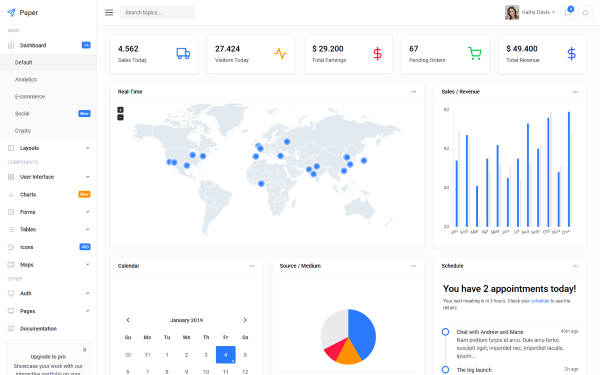Expand the Layouts sidebar menu
This screenshot has height=375, width=600.
point(48,148)
